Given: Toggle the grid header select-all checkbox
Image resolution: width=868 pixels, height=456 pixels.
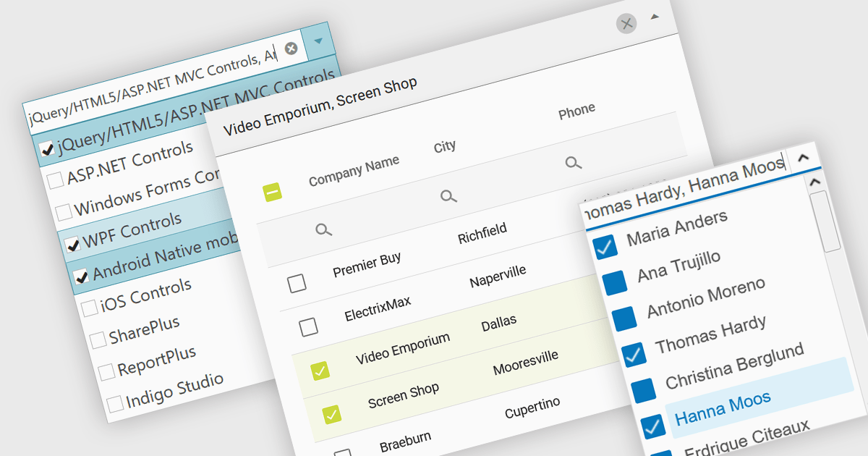Looking at the screenshot, I should tap(272, 192).
